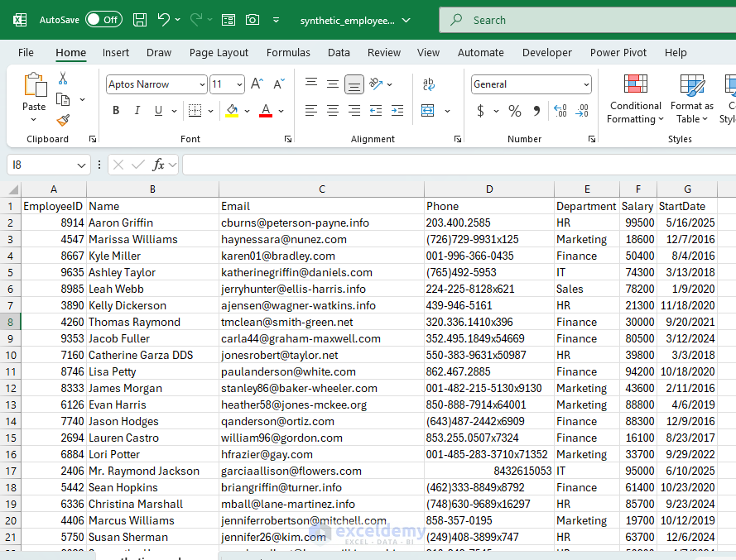Viewport: 736px width, 560px height.
Task: Click the Redo arrow icon
Action: click(195, 20)
